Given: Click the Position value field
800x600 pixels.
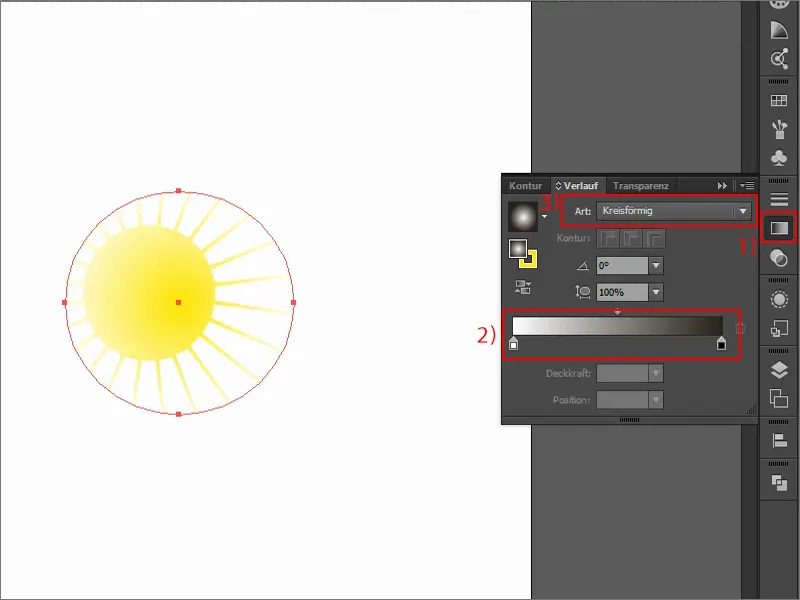Looking at the screenshot, I should (x=622, y=400).
